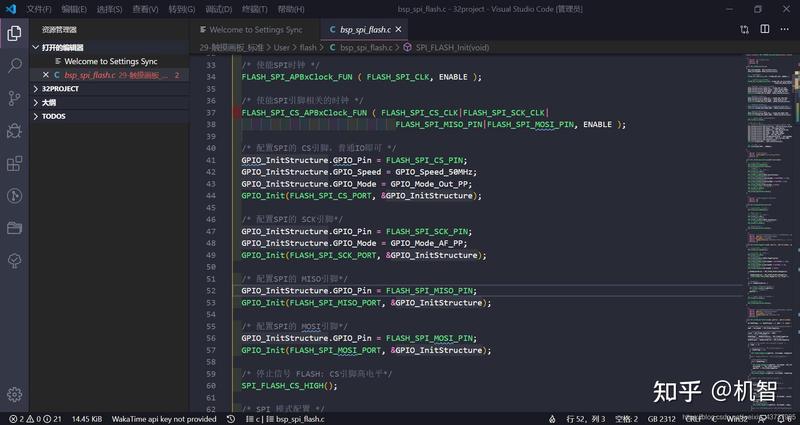Open the Todo Tree icon in activity bar

click(14, 261)
